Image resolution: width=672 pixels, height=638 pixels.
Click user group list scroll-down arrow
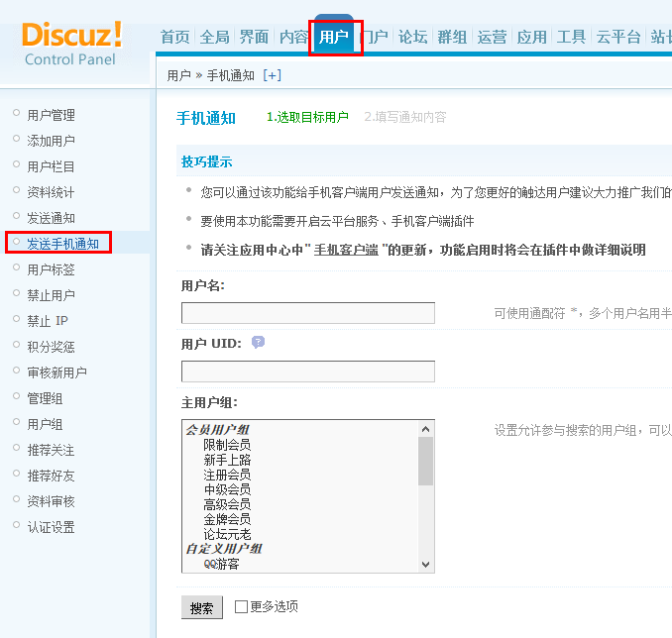[425, 565]
